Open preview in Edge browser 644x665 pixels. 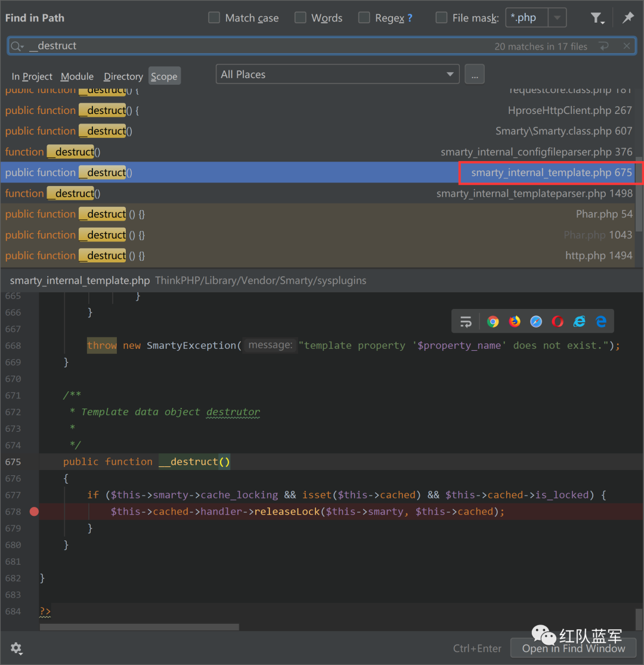(600, 322)
